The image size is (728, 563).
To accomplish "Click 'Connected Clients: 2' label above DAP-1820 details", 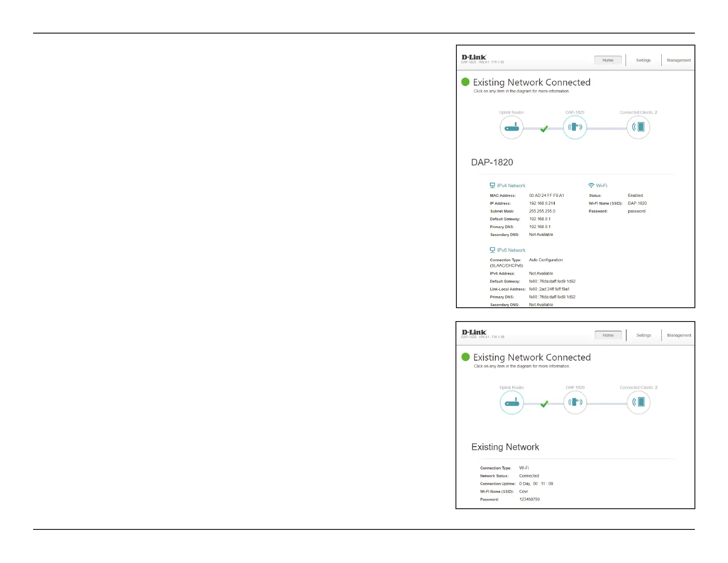I will (638, 112).
